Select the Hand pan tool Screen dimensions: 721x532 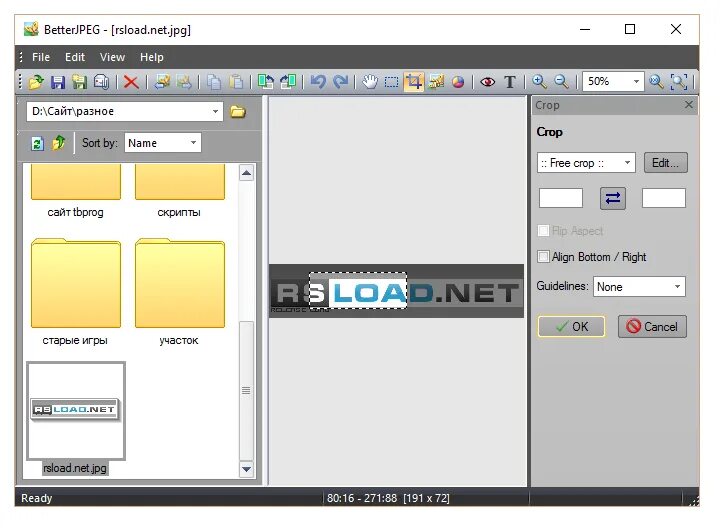click(x=370, y=82)
